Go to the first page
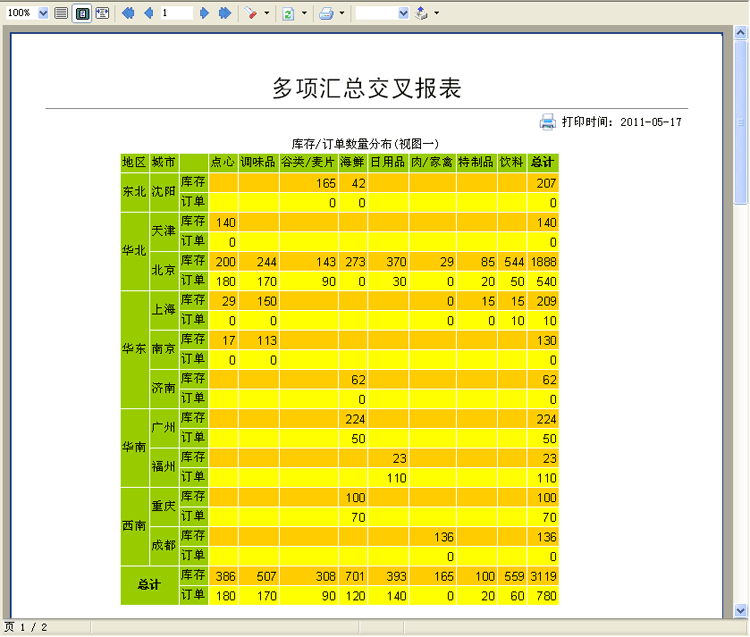Viewport: 750px width, 637px height. click(127, 13)
